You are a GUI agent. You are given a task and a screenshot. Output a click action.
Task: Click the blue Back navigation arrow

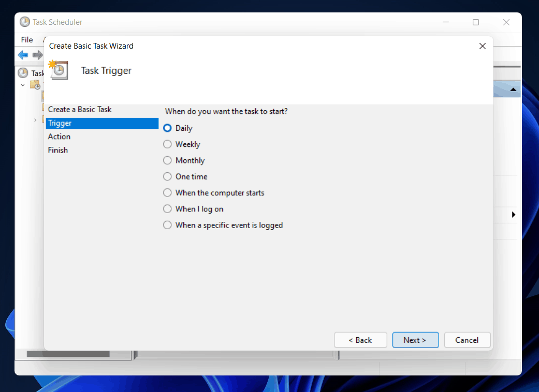(x=23, y=55)
